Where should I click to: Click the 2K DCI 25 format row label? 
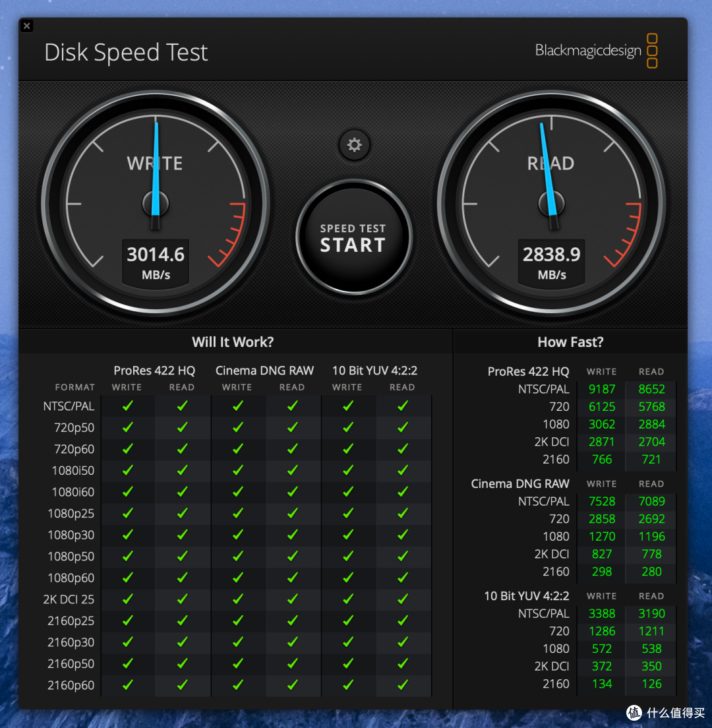[x=69, y=599]
